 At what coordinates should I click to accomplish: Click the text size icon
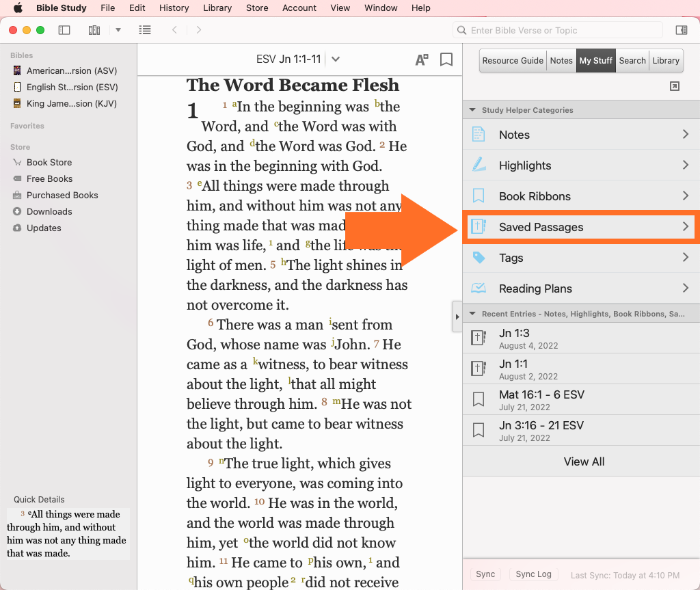(422, 59)
